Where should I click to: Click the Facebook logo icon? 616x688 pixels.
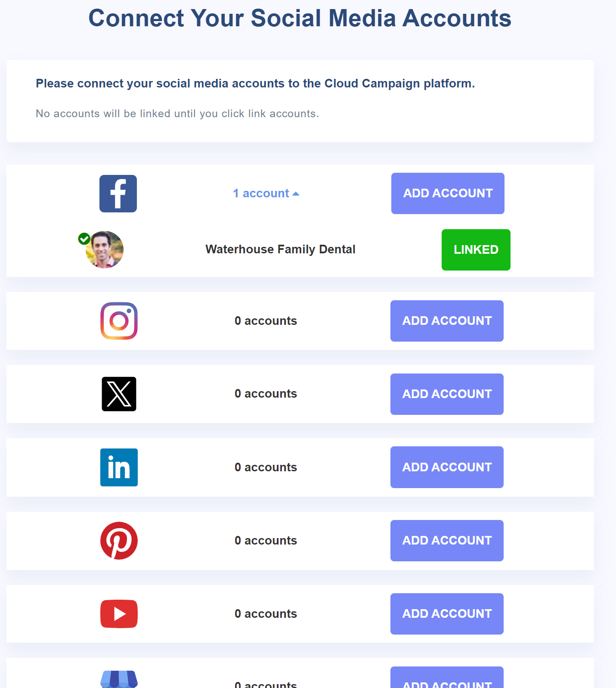[x=118, y=193]
